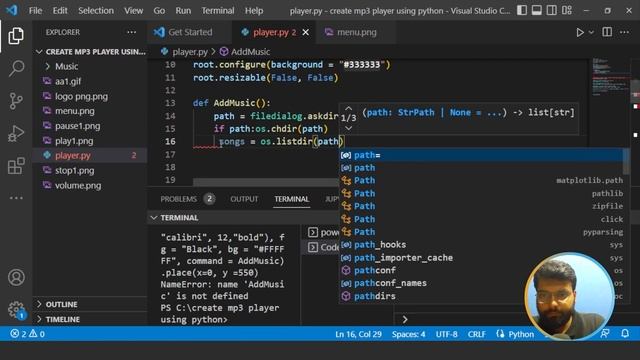Click the errors and warnings status indicator
The image size is (640, 360).
(x=27, y=334)
